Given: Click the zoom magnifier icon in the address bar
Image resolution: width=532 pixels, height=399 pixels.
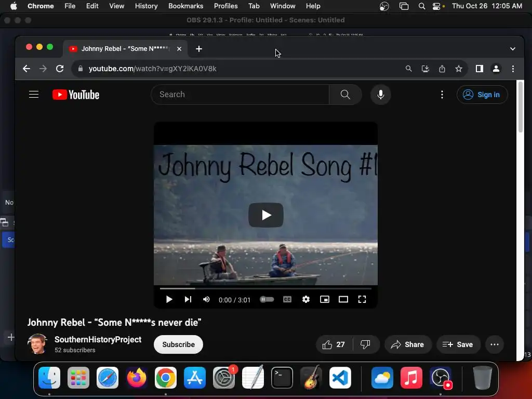Looking at the screenshot, I should 408,69.
